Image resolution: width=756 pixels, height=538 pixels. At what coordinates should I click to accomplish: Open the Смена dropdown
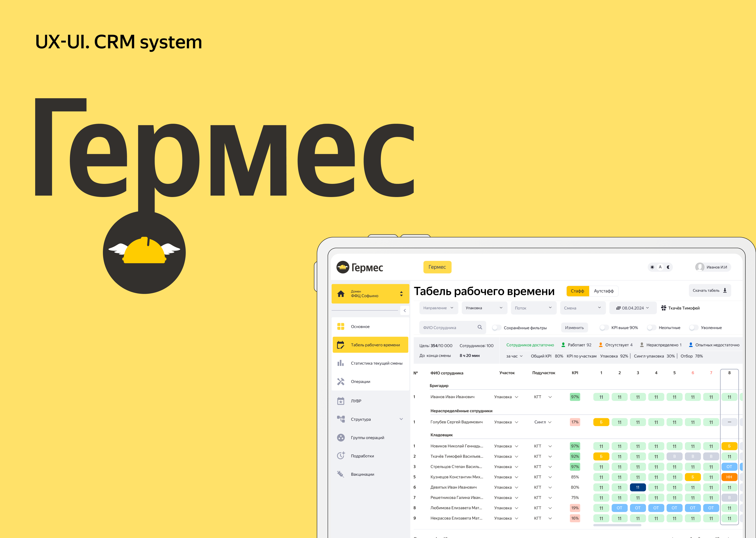tap(582, 308)
